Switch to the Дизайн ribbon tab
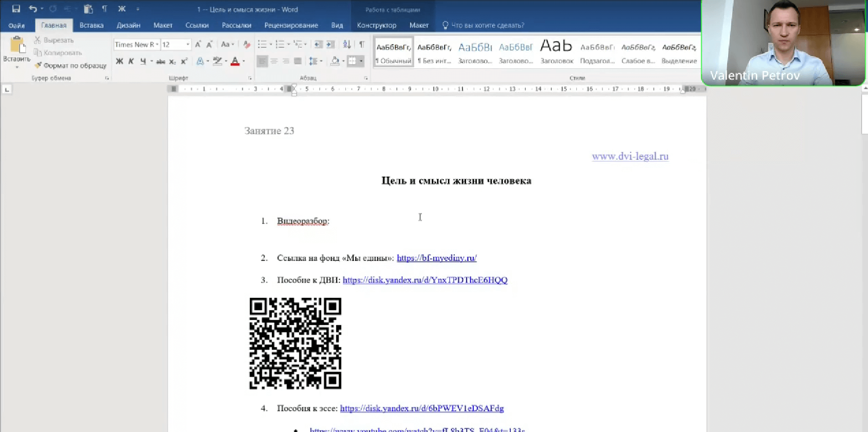This screenshot has width=868, height=432. (128, 25)
